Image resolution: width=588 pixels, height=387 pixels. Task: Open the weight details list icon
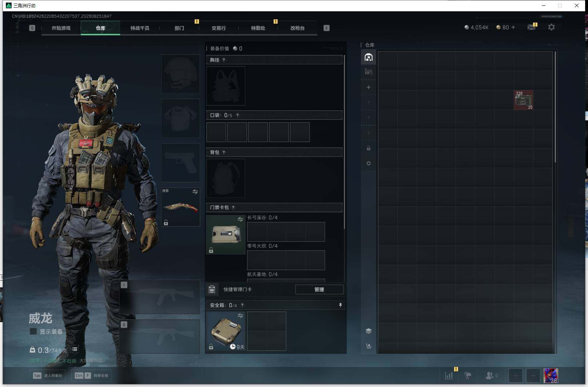tap(75, 349)
